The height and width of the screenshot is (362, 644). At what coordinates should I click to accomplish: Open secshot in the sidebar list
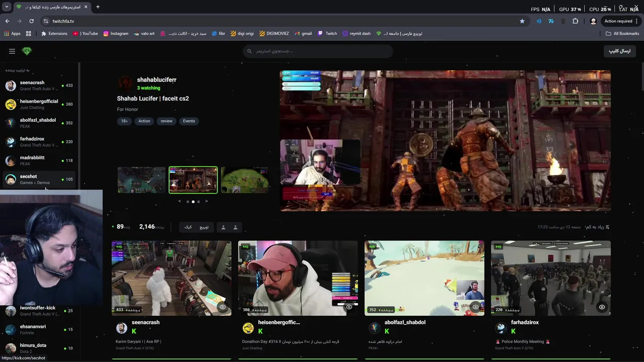click(x=39, y=179)
